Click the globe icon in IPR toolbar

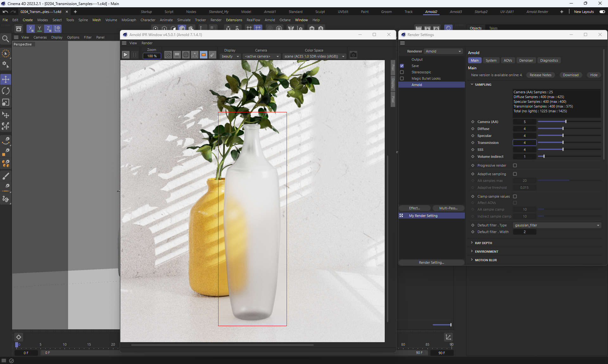[x=186, y=55]
